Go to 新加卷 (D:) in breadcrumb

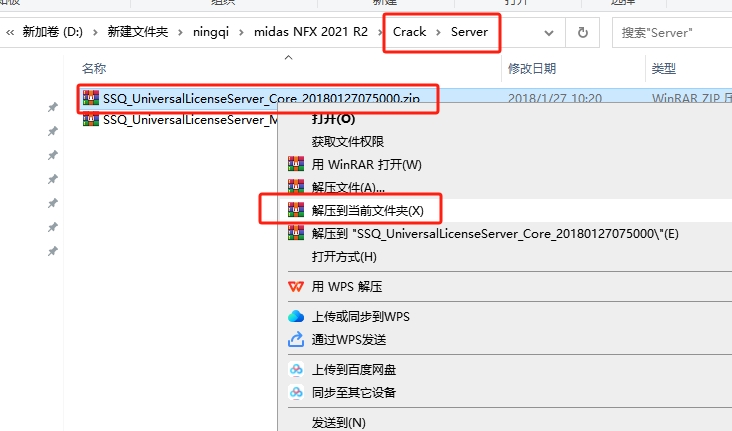53,32
